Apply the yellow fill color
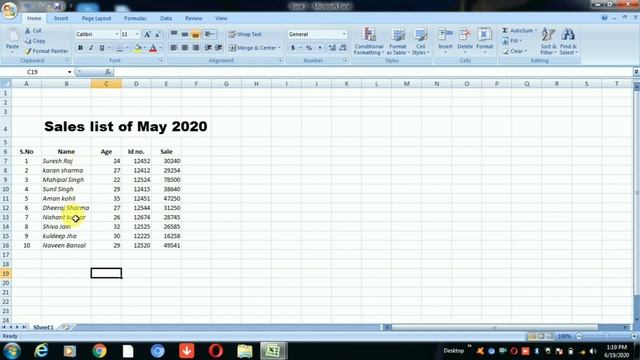 (138, 48)
